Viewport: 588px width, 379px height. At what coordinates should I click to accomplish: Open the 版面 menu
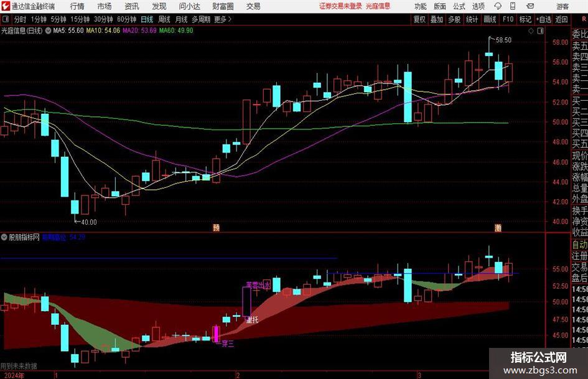pyautogui.click(x=440, y=6)
